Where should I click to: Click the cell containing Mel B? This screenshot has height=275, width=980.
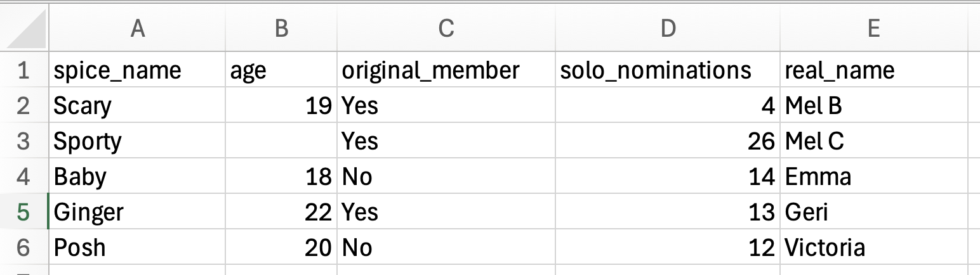point(874,105)
